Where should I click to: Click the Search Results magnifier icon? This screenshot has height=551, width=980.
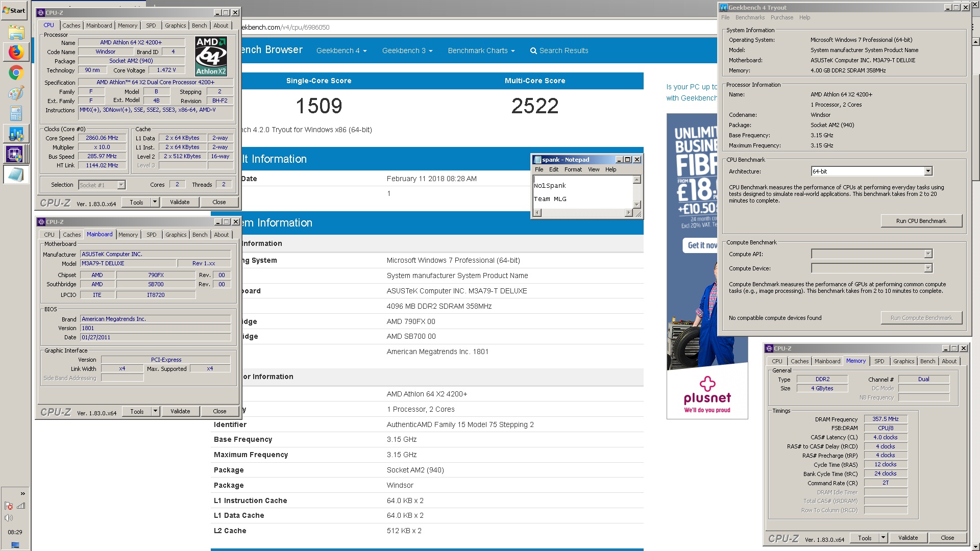coord(533,51)
